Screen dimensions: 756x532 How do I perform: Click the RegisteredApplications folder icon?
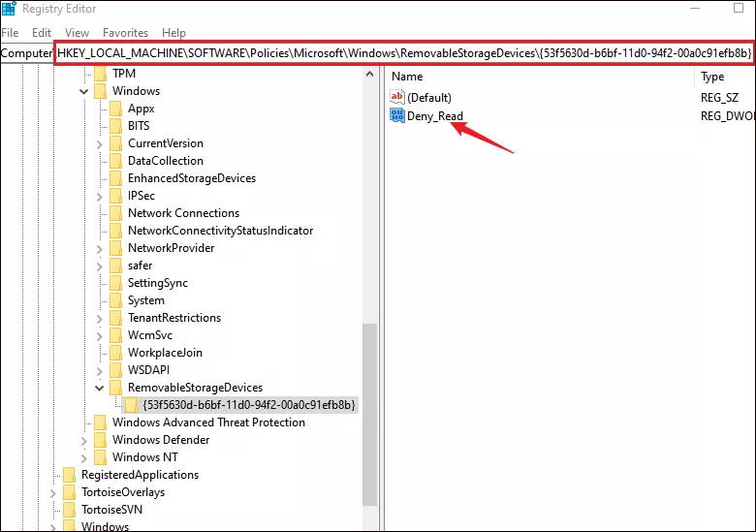[70, 475]
